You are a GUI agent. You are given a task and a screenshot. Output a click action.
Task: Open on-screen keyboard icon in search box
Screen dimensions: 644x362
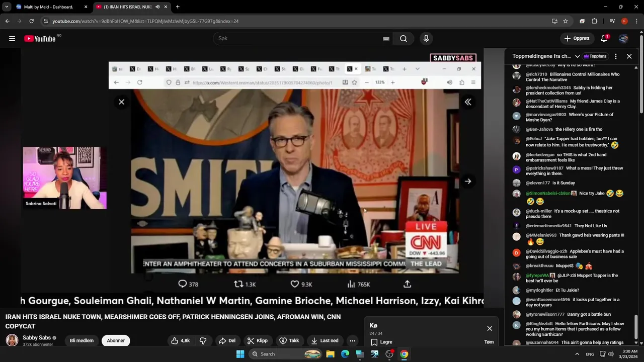point(386,39)
